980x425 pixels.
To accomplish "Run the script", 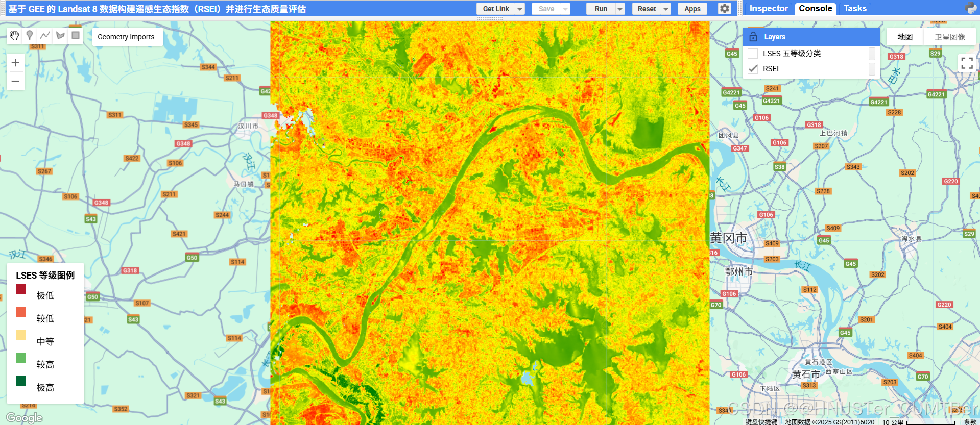I will pos(601,9).
